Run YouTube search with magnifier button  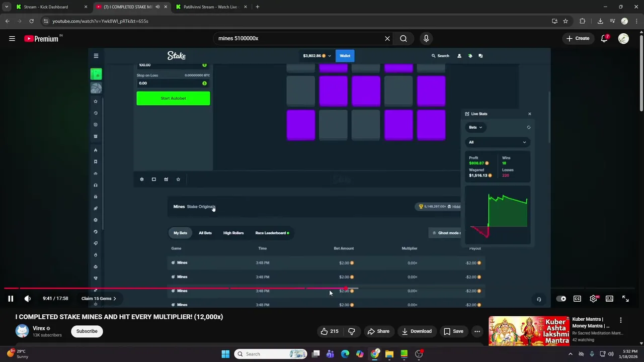[404, 38]
